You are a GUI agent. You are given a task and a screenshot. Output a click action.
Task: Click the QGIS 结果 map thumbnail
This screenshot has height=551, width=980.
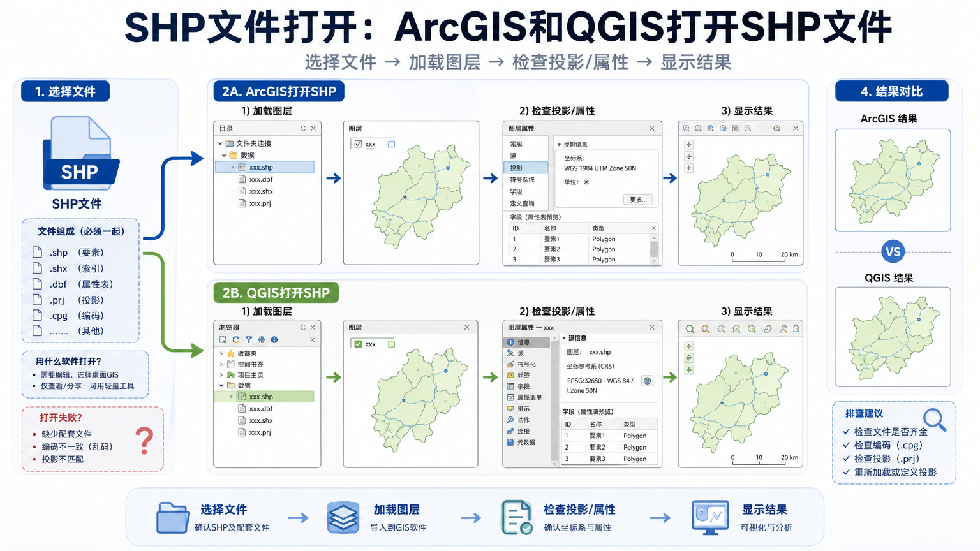coord(893,337)
